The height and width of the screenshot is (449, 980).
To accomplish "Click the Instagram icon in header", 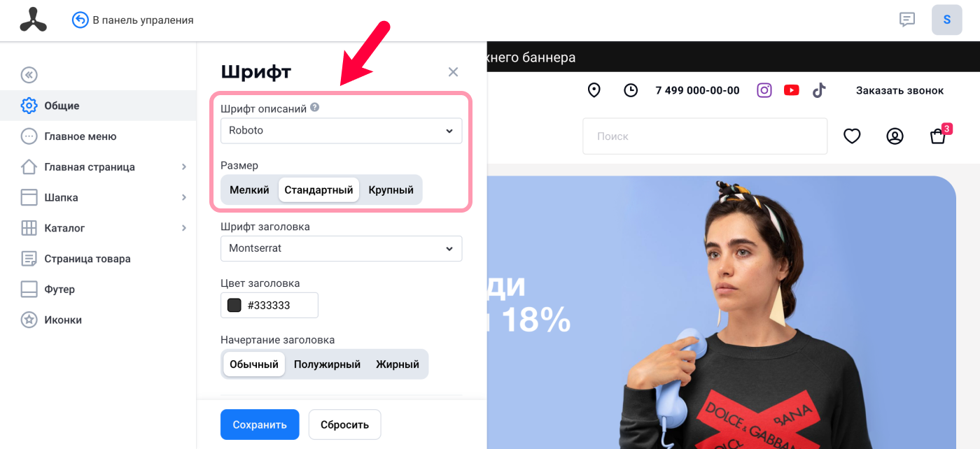I will [x=764, y=90].
